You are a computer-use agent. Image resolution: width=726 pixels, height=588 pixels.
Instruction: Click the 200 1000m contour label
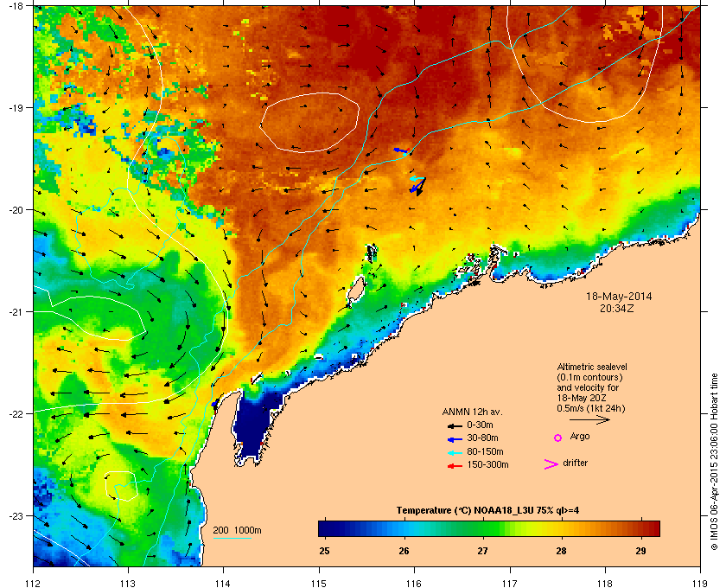pyautogui.click(x=237, y=531)
